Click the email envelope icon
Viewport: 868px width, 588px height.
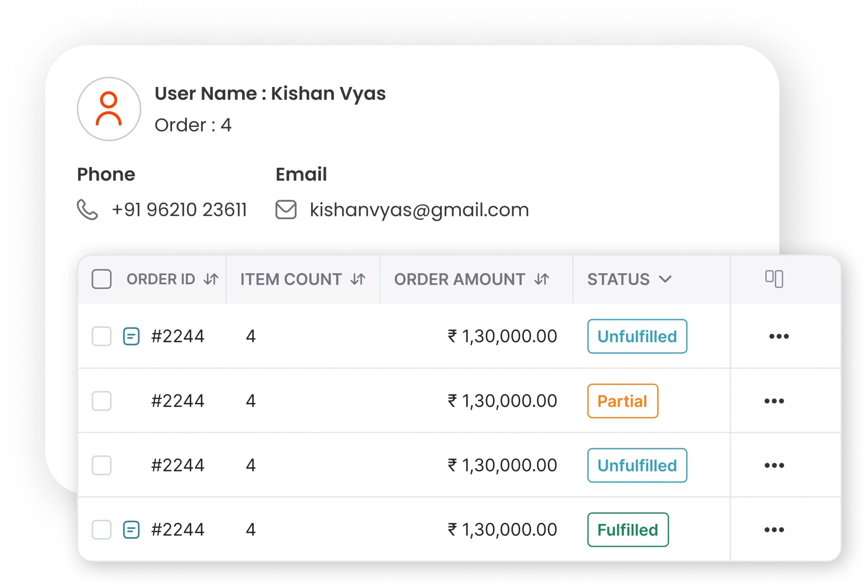pos(286,209)
